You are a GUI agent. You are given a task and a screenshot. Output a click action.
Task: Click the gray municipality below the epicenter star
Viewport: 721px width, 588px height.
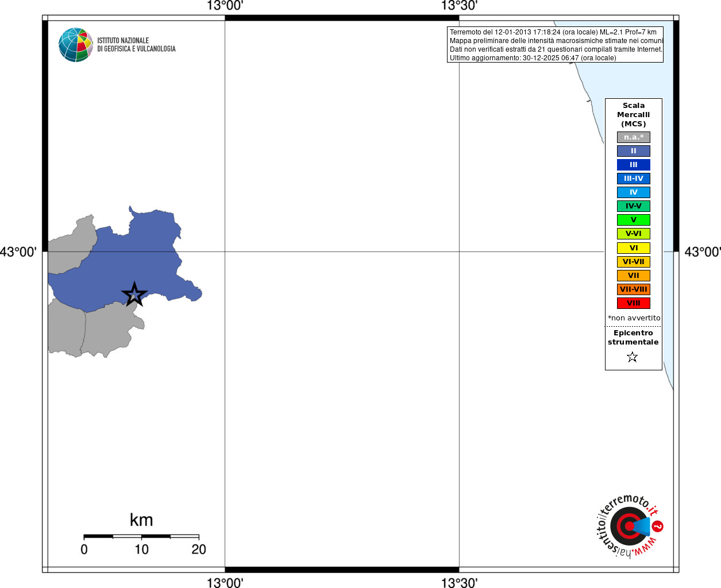pos(112,330)
